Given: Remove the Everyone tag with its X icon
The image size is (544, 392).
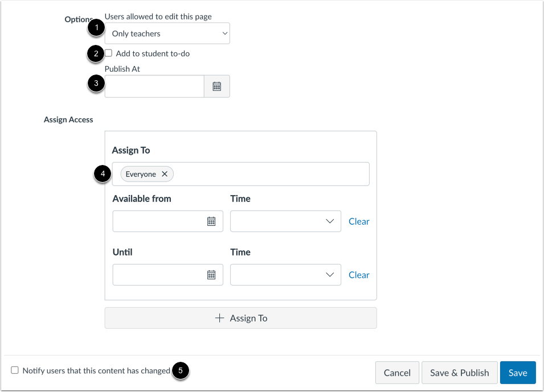Looking at the screenshot, I should pyautogui.click(x=164, y=174).
